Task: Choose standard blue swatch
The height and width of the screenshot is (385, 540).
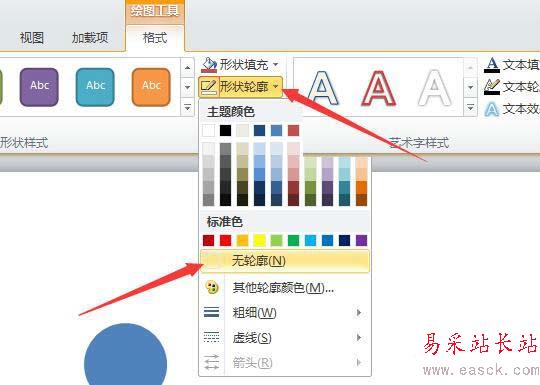Action: (x=327, y=240)
